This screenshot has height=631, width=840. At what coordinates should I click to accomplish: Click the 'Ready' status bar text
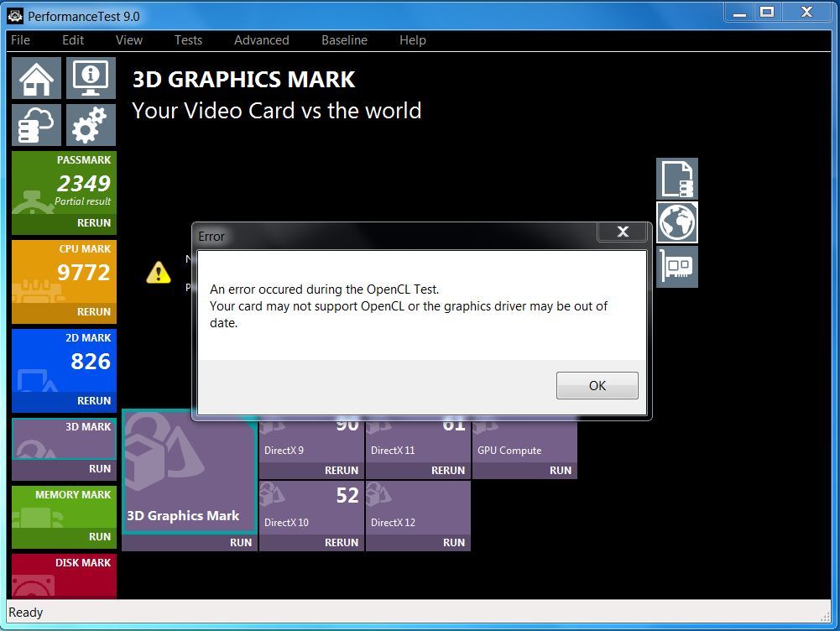click(x=26, y=613)
